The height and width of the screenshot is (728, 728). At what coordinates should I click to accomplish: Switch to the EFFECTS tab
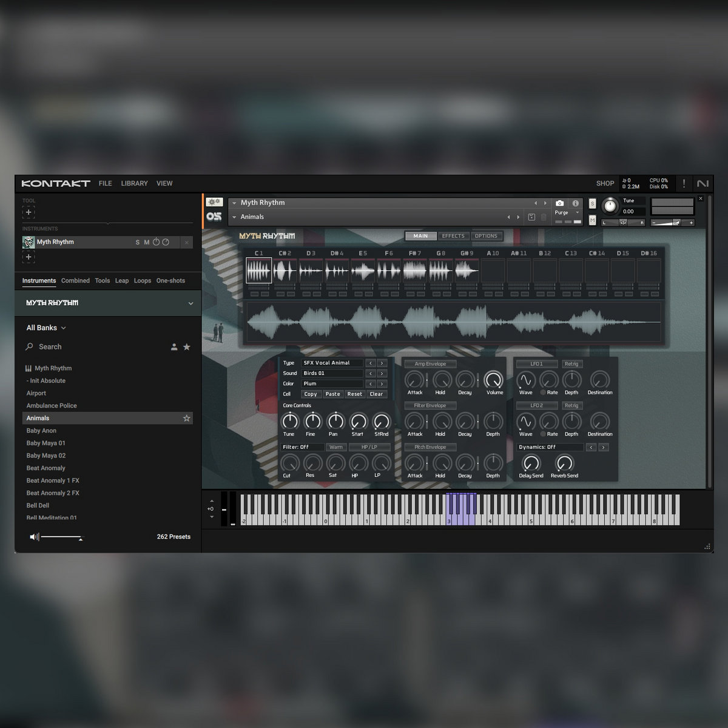coord(453,236)
